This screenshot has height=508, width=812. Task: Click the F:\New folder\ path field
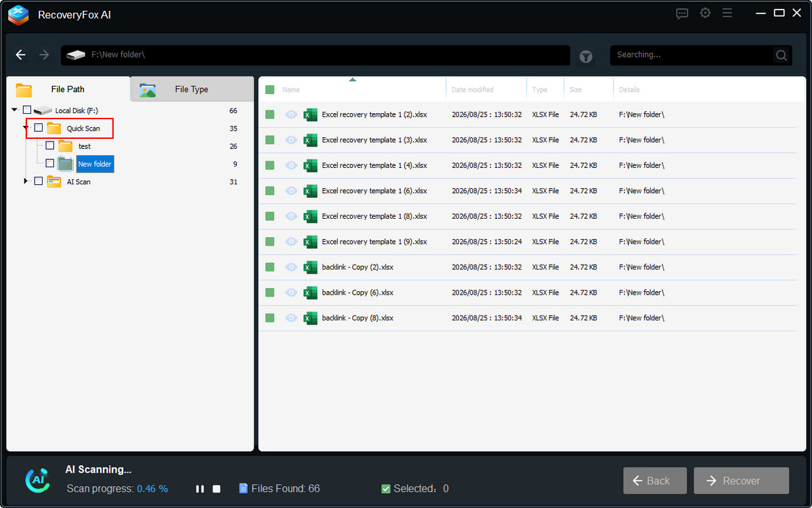[315, 55]
